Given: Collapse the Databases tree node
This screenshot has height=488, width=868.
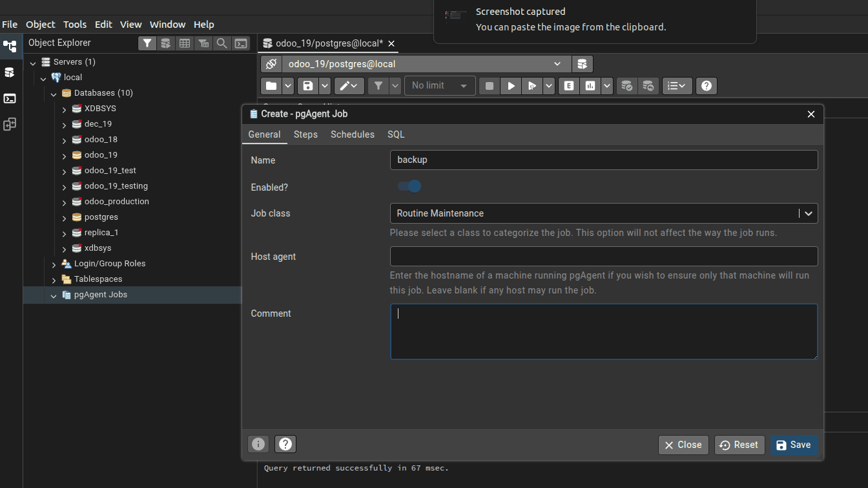Looking at the screenshot, I should click(x=54, y=92).
